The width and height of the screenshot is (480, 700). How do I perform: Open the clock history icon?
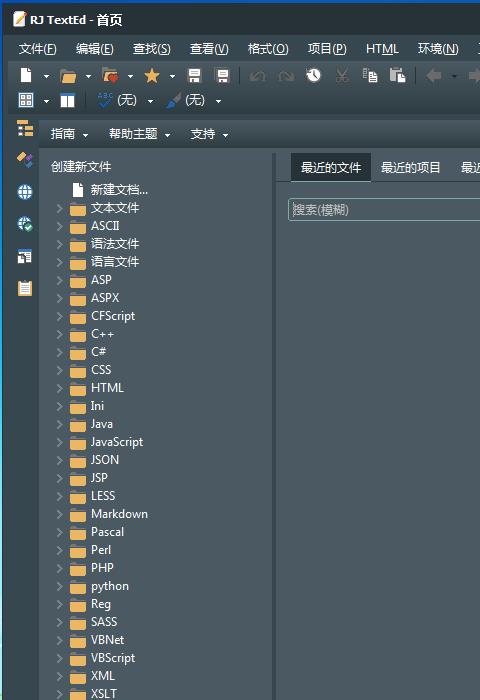click(313, 75)
